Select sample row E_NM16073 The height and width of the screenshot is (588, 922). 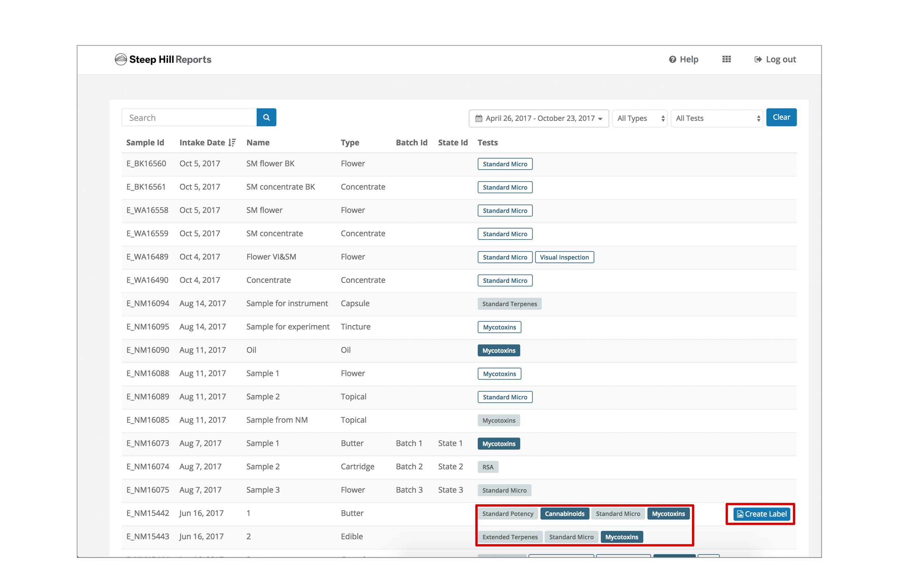coord(459,444)
